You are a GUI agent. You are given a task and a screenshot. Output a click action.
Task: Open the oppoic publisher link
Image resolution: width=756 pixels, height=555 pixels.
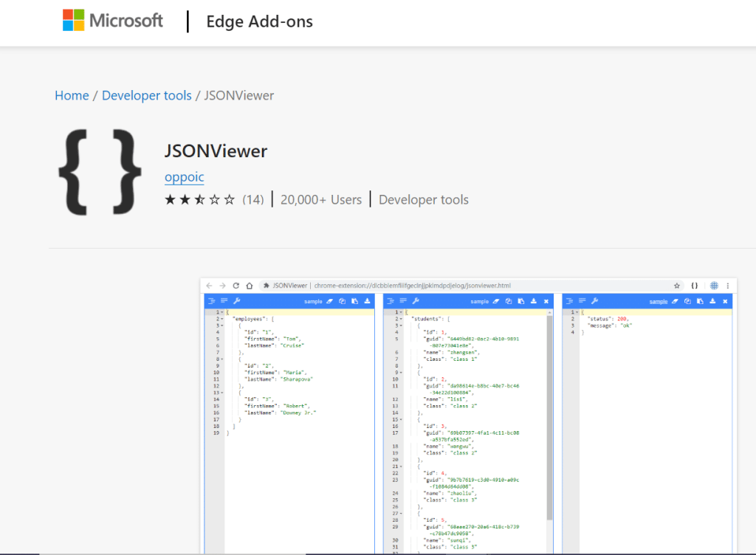coord(184,177)
